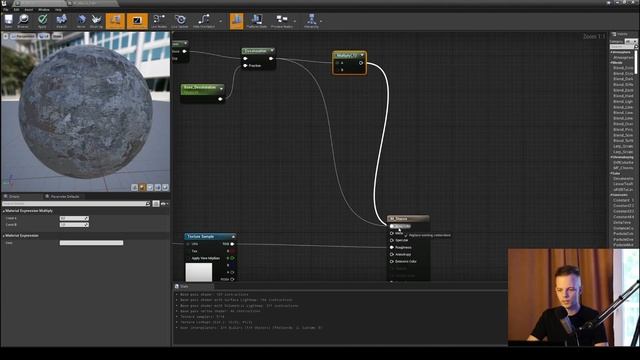Switch to the Parameter Defaults tab
Image resolution: width=640 pixels, height=360 pixels.
[65, 196]
